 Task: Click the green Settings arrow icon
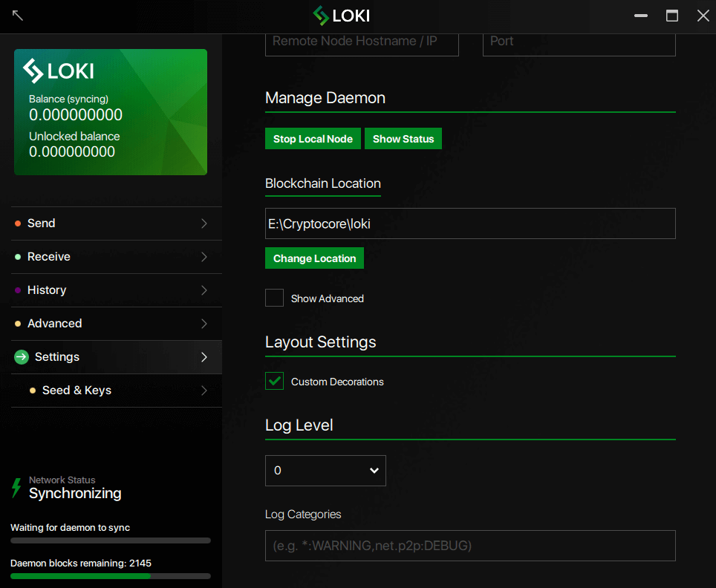[x=20, y=357]
